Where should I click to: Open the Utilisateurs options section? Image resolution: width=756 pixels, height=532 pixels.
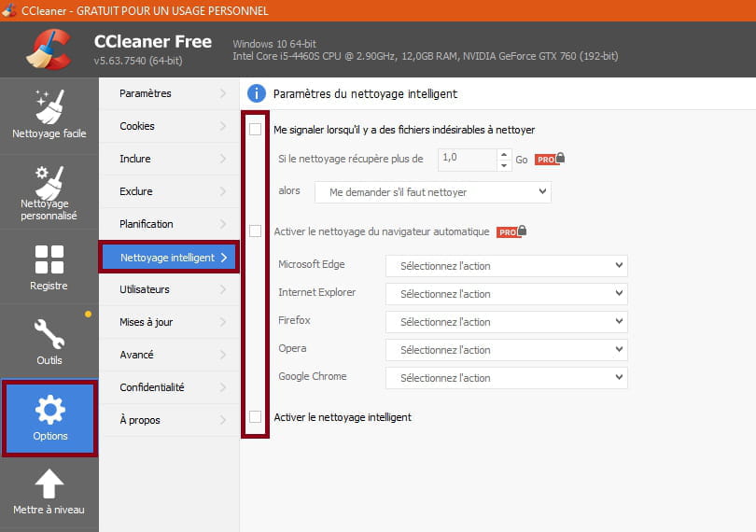(169, 289)
